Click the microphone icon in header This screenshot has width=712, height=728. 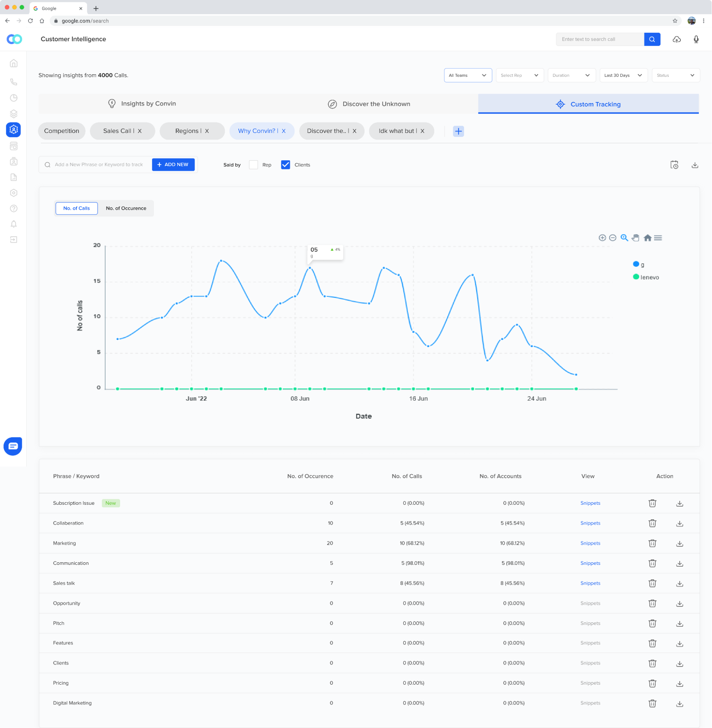tap(696, 39)
